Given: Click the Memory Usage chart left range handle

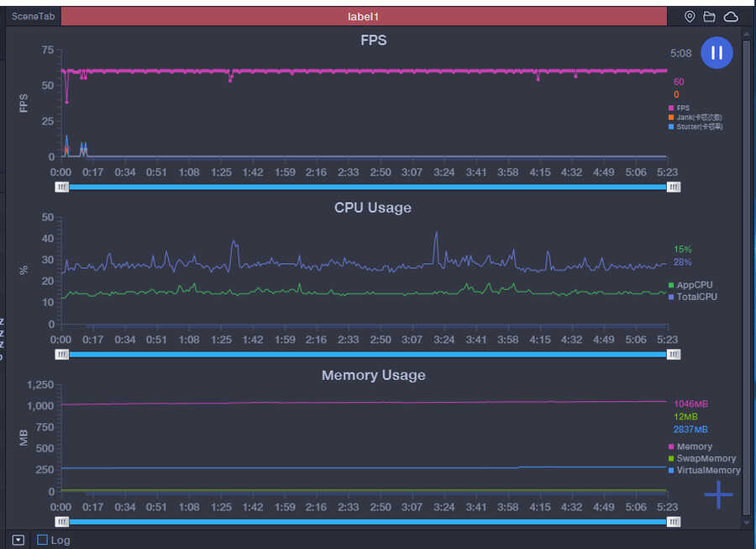Looking at the screenshot, I should (x=61, y=521).
